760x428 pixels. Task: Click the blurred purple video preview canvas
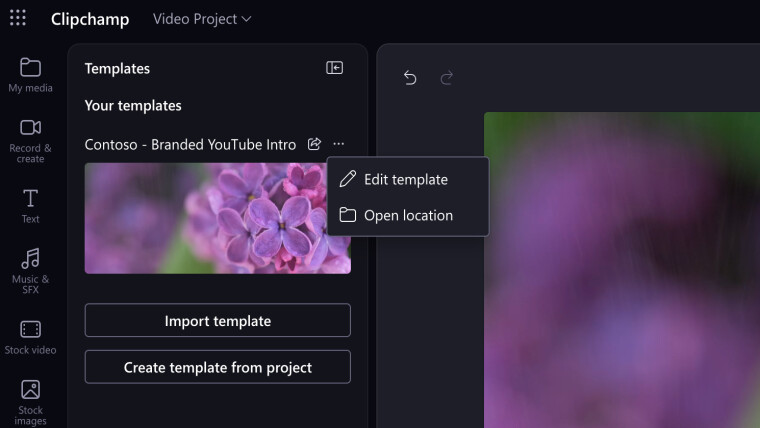pyautogui.click(x=622, y=270)
